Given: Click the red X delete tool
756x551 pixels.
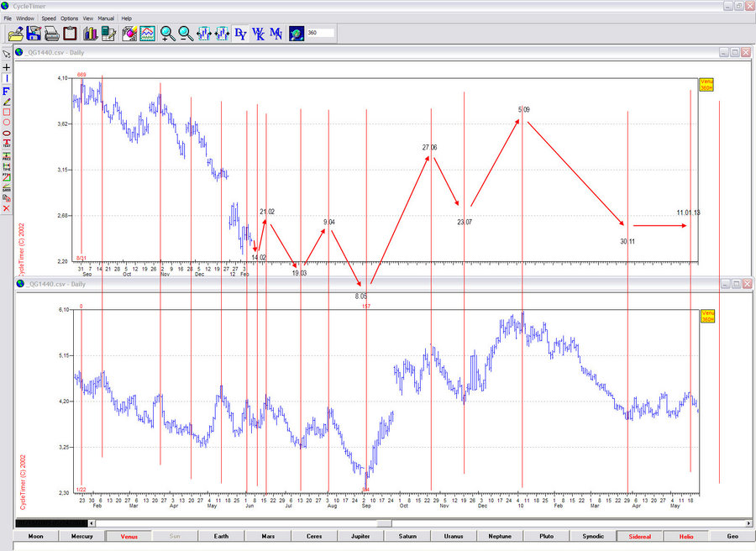Looking at the screenshot, I should (x=7, y=208).
